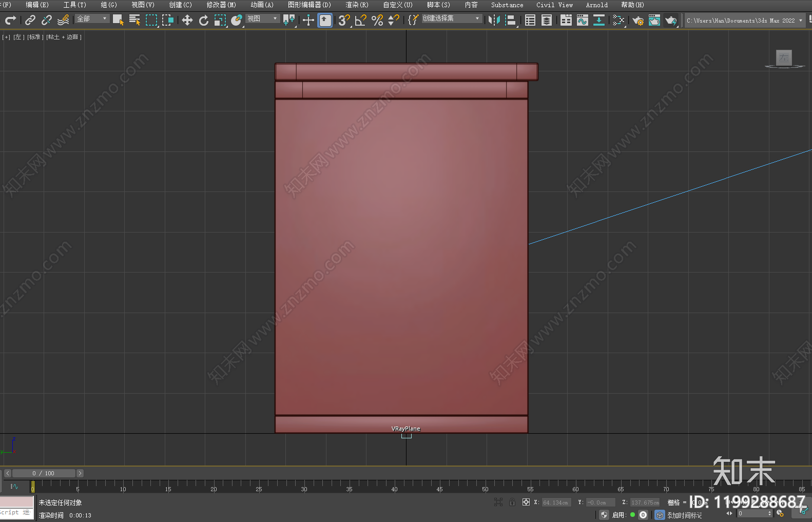Open the [+] viewport general menu

coord(6,37)
